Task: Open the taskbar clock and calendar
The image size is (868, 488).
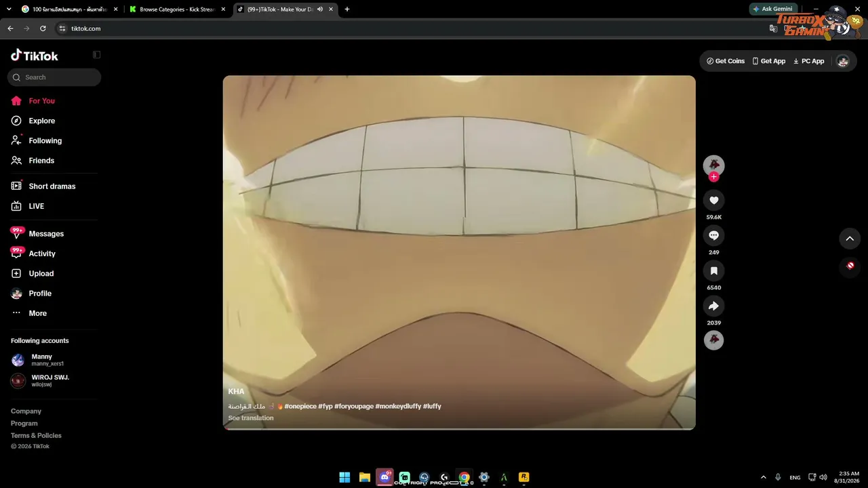Action: click(848, 477)
